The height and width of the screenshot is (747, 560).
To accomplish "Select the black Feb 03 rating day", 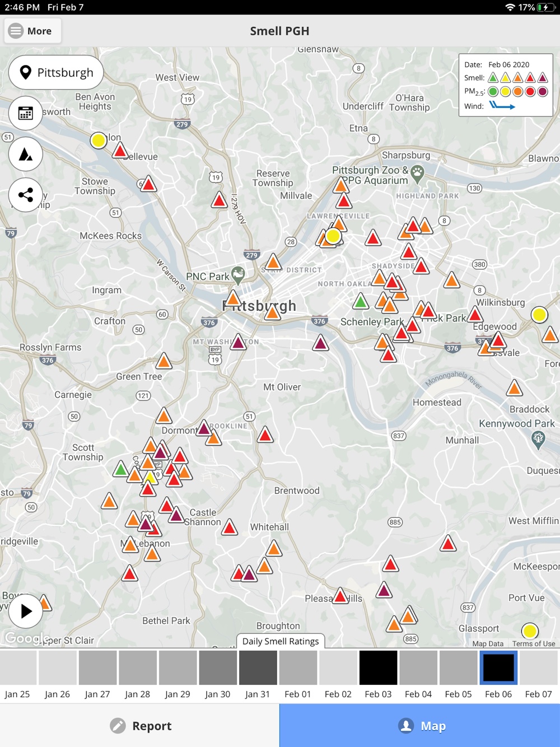I will [378, 675].
